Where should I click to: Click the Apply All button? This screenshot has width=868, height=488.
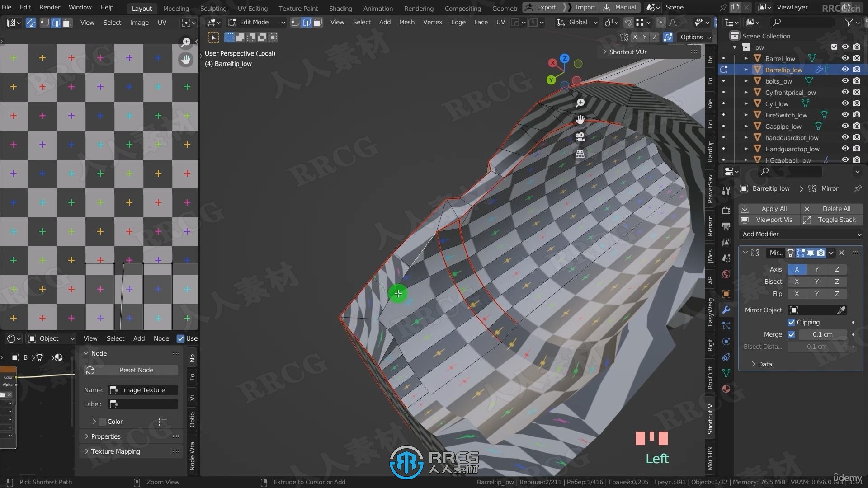coord(773,209)
